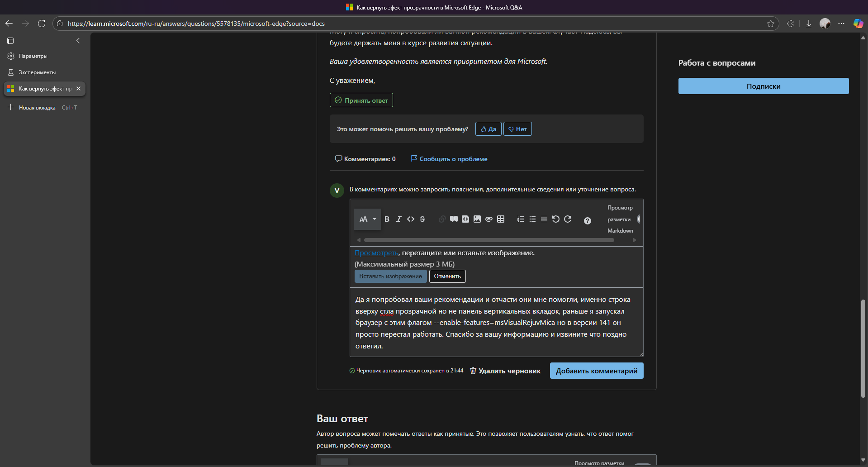Screen dimensions: 868x467
Task: Insert a blockquote in the comment
Action: (x=454, y=219)
